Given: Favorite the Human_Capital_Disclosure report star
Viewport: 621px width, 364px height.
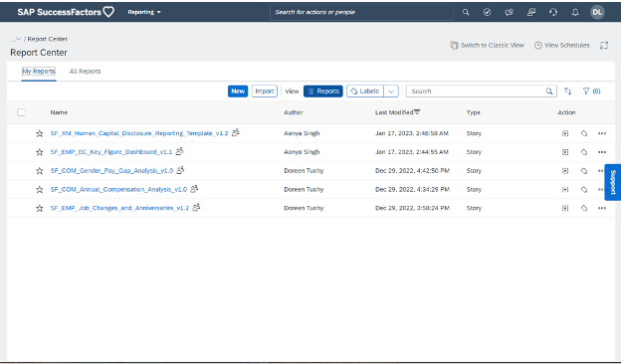Looking at the screenshot, I should click(x=39, y=133).
